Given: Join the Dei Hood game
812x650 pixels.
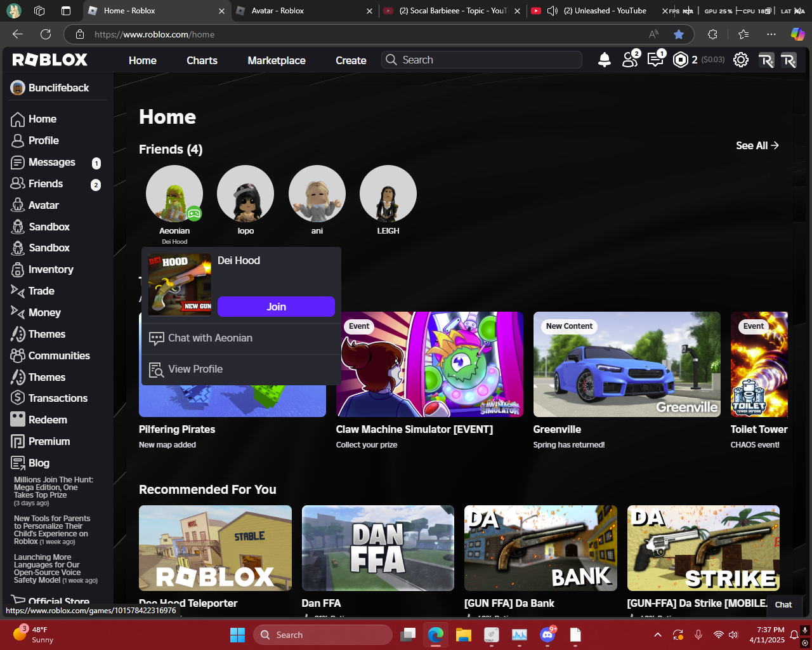Looking at the screenshot, I should [x=276, y=307].
